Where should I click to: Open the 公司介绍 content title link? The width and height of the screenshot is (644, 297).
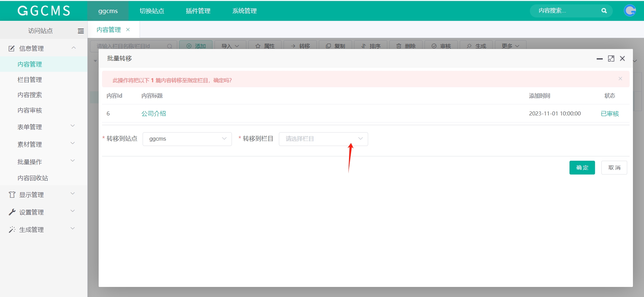click(x=154, y=113)
